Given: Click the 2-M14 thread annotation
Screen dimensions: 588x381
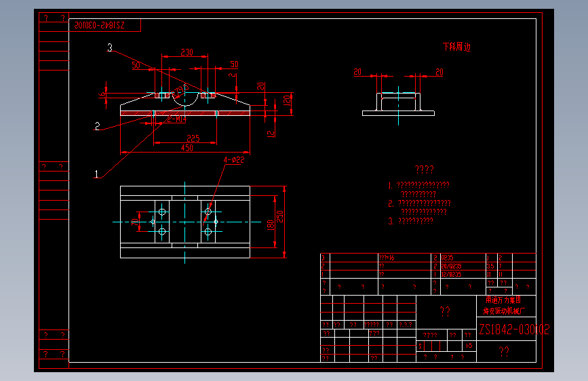Looking at the screenshot, I should 176,119.
